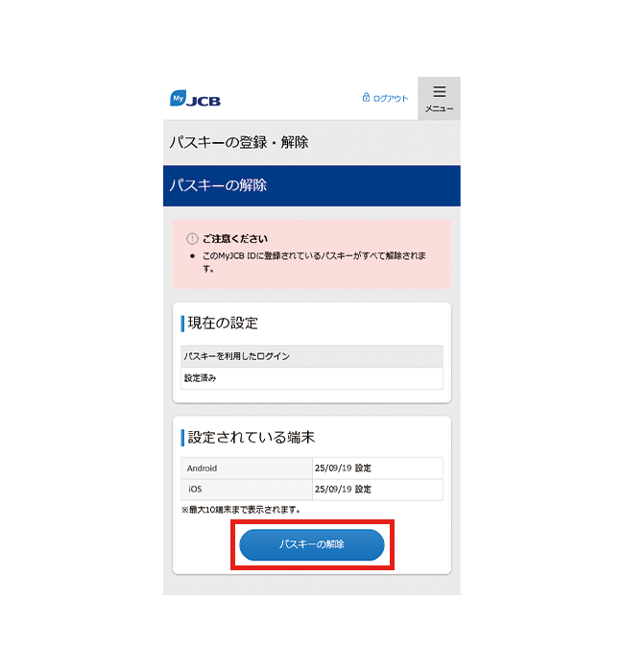Click the ※最大10端末まで表示されます note
The width and height of the screenshot is (624, 672).
pyautogui.click(x=240, y=510)
